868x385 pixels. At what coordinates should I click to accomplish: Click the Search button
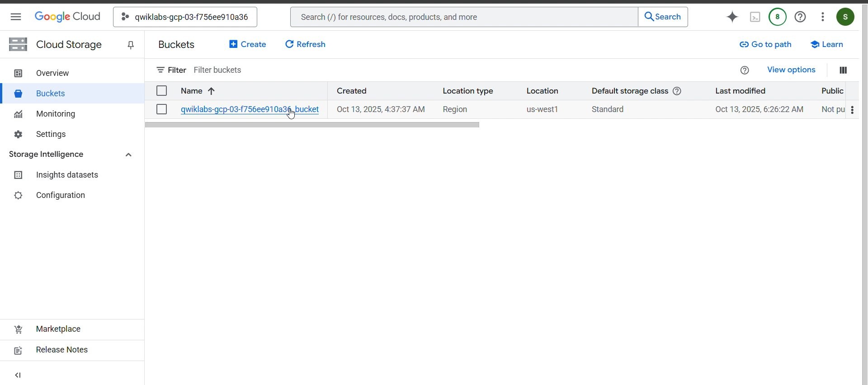[663, 17]
